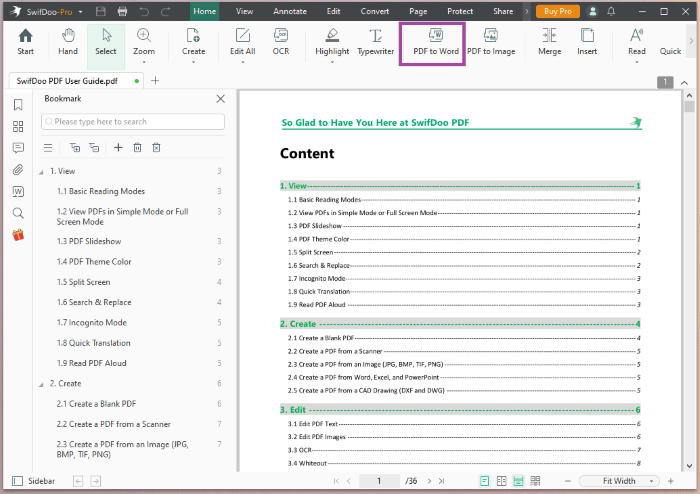Open the thumbnails panel in left sidebar
700x494 pixels.
tap(18, 127)
